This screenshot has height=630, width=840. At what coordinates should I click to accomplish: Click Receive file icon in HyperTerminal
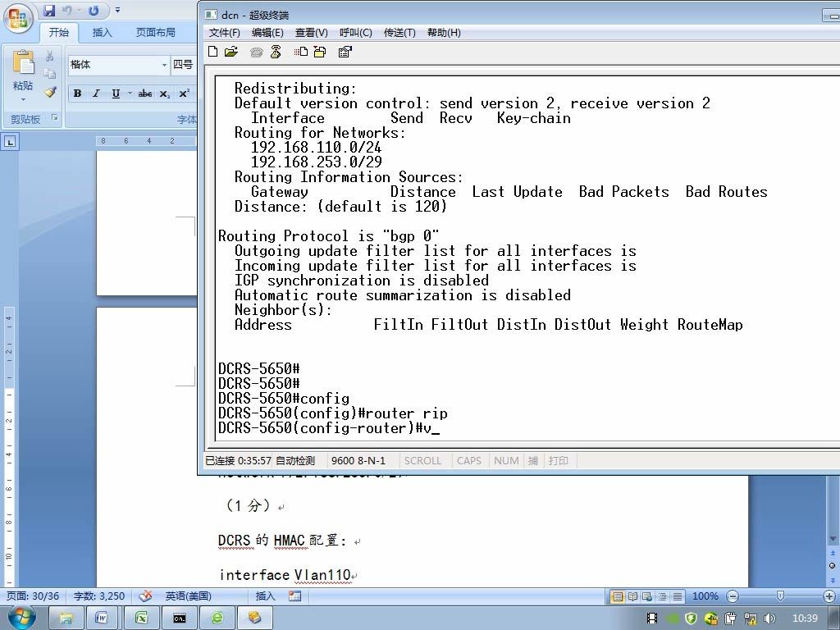pyautogui.click(x=320, y=52)
